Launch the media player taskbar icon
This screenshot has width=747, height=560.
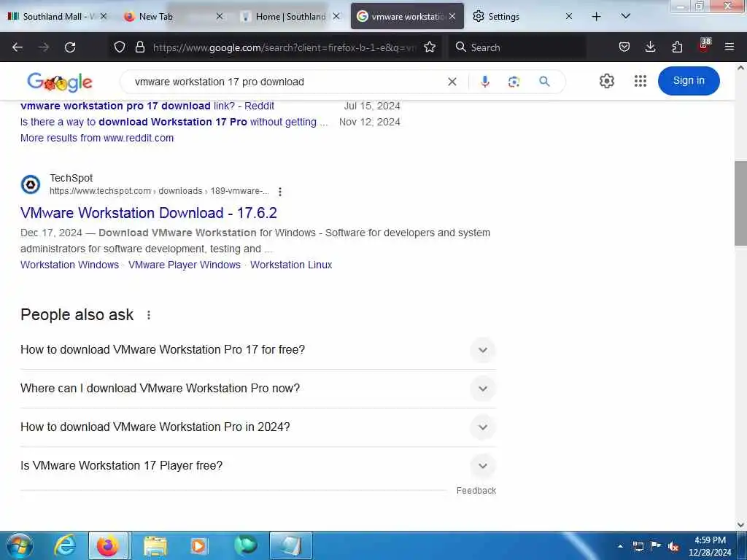198,545
